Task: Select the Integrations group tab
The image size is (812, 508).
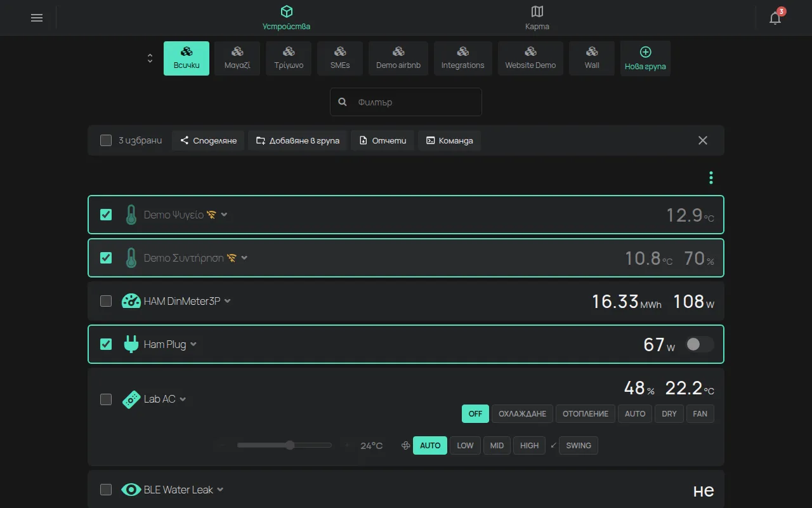Action: (463, 58)
